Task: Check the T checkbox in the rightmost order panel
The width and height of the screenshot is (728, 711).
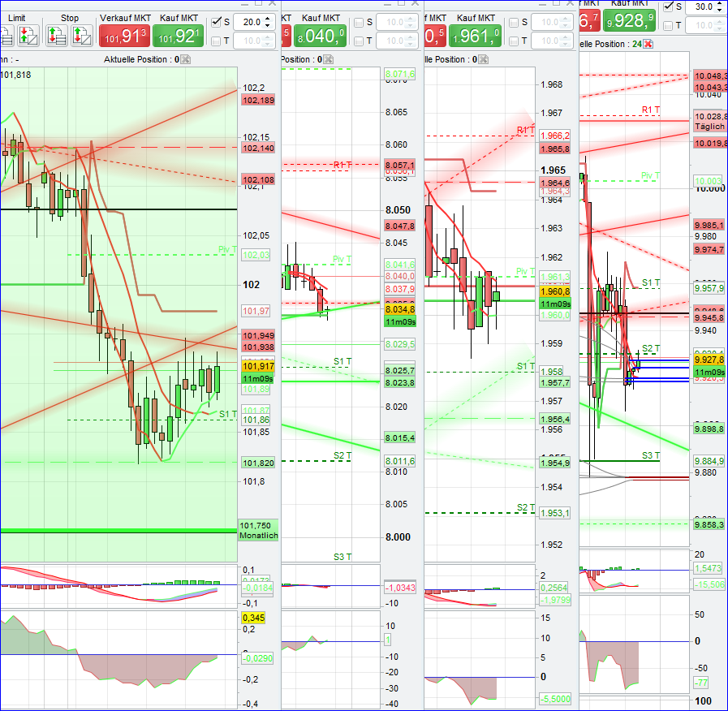Action: coord(668,25)
